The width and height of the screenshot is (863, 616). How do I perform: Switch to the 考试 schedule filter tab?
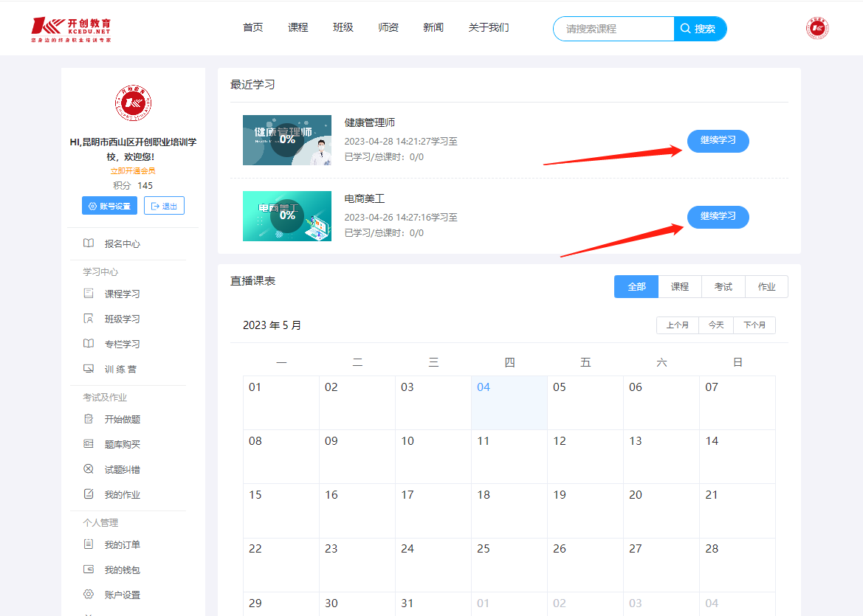[x=723, y=286]
